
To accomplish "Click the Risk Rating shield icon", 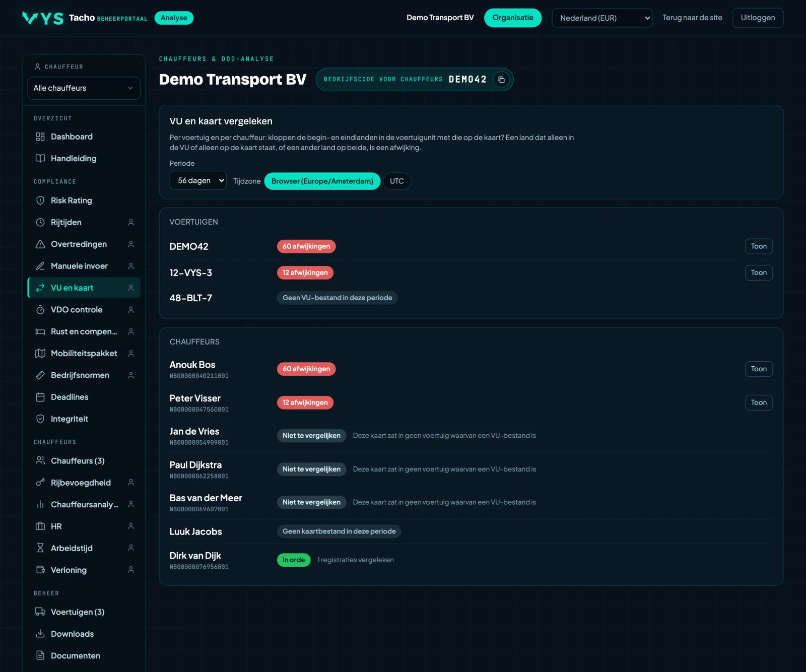I will (x=40, y=200).
